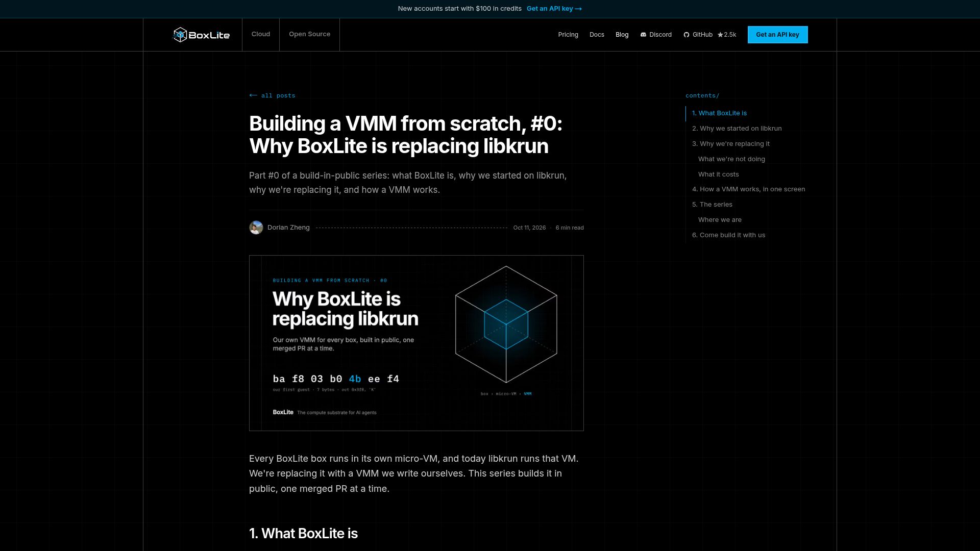Click the banner's Get an API key link
This screenshot has width=980, height=551.
[x=554, y=9]
